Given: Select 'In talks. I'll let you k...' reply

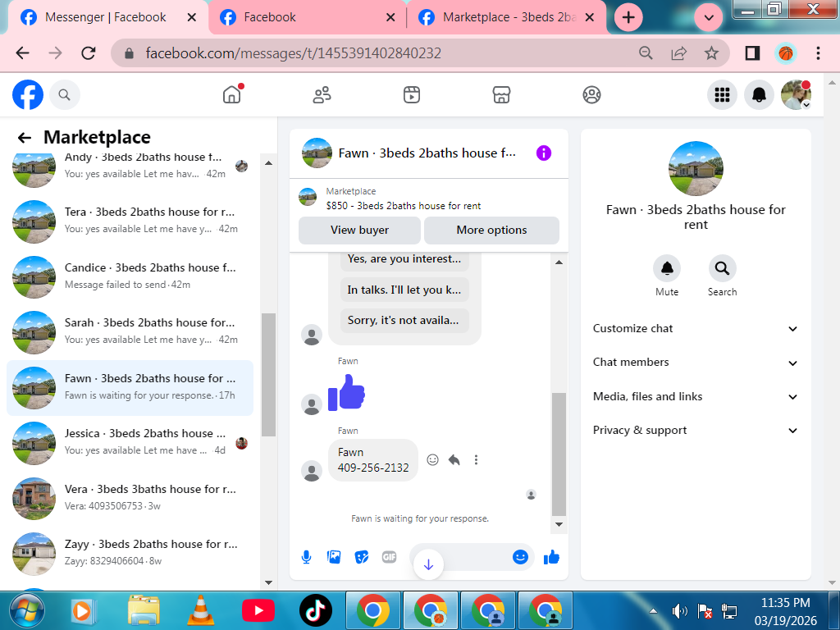Looking at the screenshot, I should pyautogui.click(x=404, y=290).
